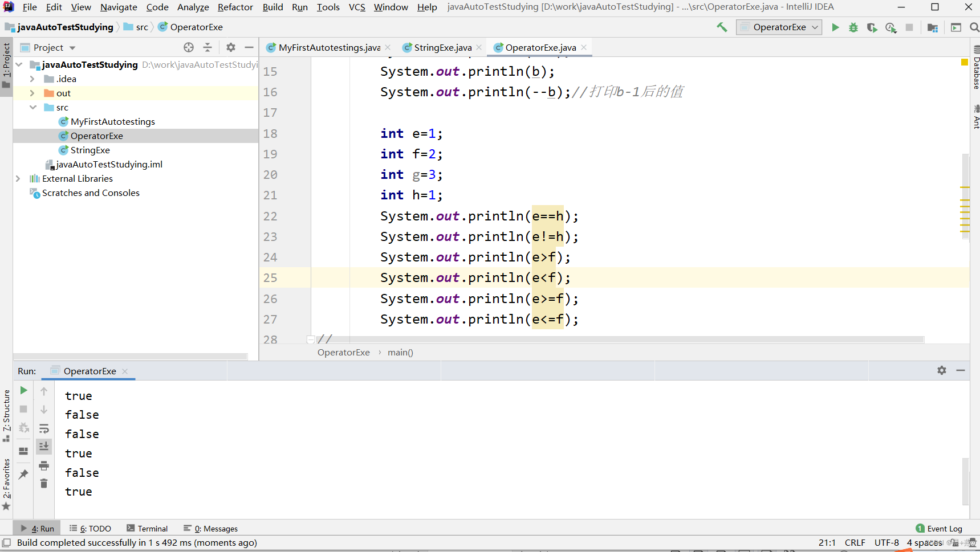Rerun OperatorExe in Run panel
Screen dimensions: 980x552
coord(23,390)
